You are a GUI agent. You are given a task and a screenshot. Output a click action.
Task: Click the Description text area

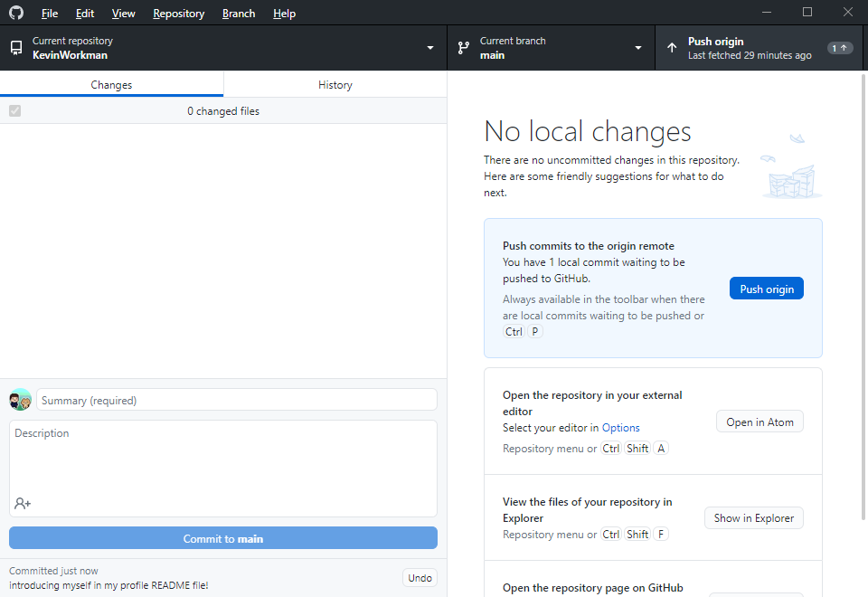[x=223, y=469]
